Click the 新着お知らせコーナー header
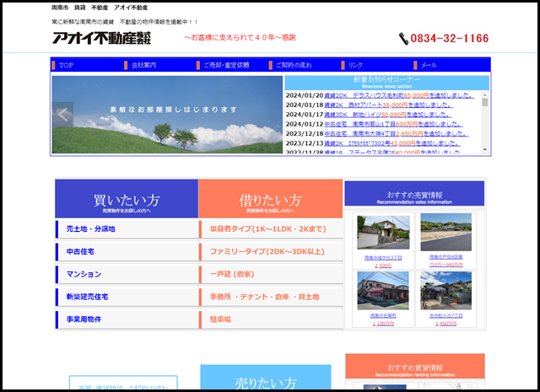540x392 pixels. coord(386,83)
